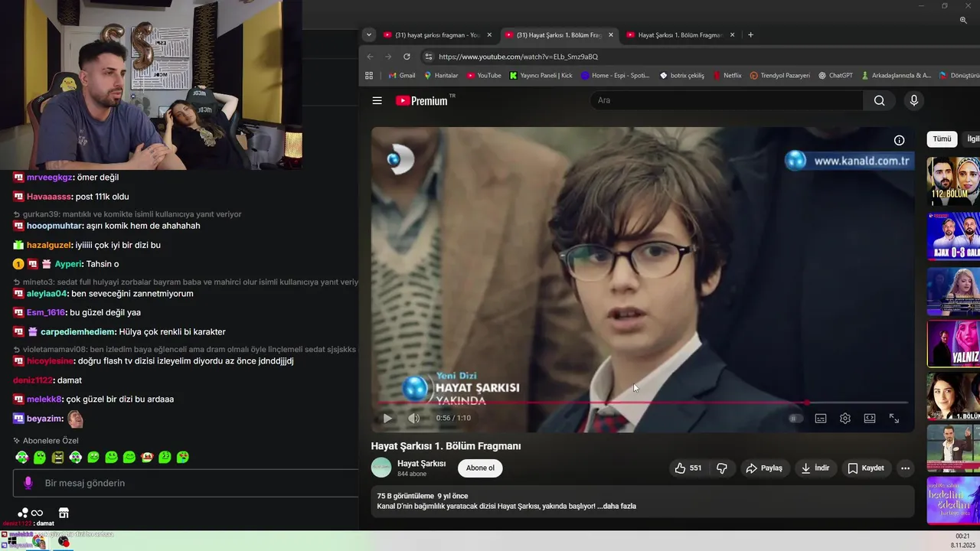Open the 'YALNIZ' suggested video thumbnail
Image resolution: width=980 pixels, height=551 pixels.
pyautogui.click(x=953, y=344)
